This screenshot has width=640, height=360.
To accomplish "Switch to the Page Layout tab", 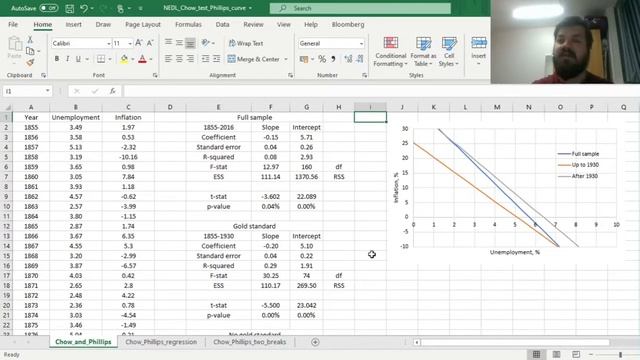I will pos(143,24).
